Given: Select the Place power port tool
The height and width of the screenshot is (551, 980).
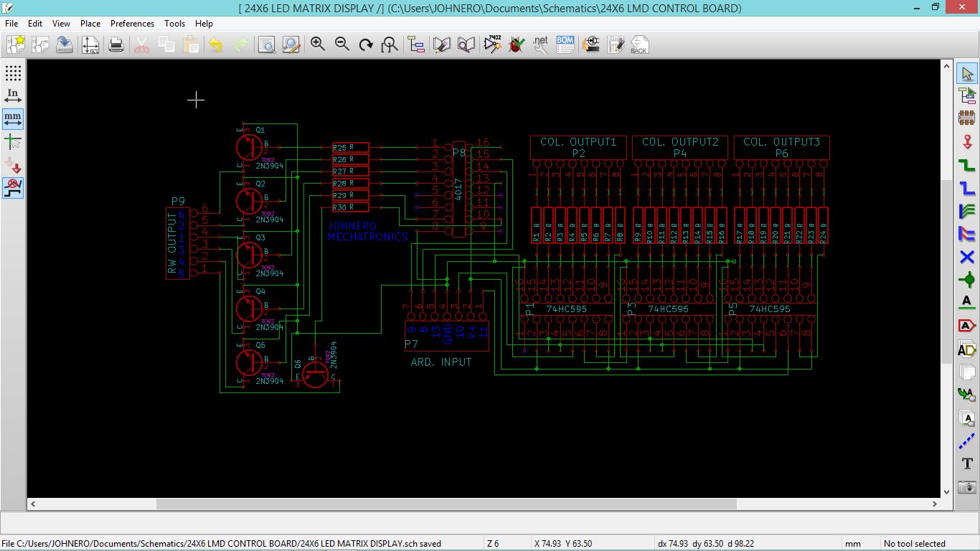Looking at the screenshot, I should point(967,141).
